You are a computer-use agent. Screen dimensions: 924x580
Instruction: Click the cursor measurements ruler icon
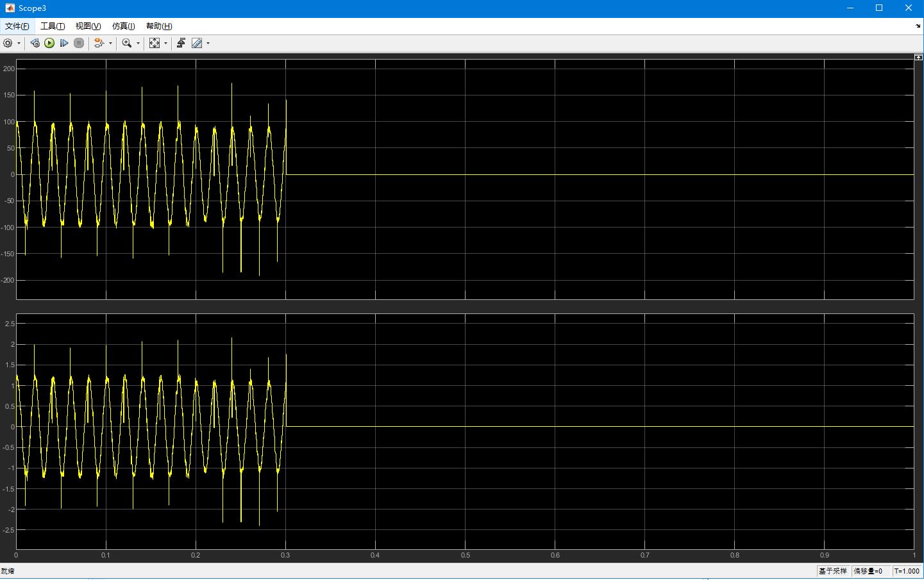coord(197,43)
